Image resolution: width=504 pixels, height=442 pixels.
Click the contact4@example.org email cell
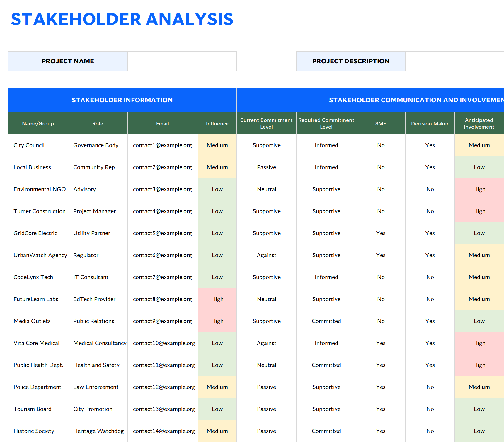coord(163,211)
